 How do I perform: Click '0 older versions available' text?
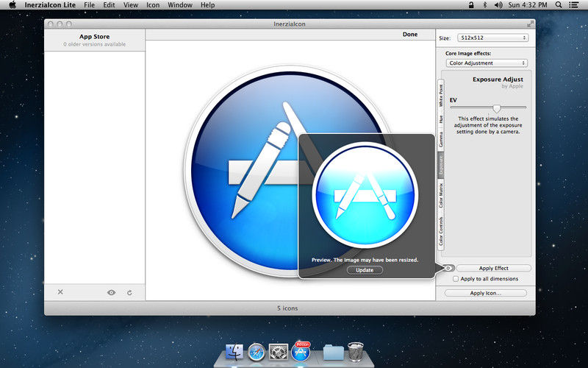pyautogui.click(x=95, y=44)
